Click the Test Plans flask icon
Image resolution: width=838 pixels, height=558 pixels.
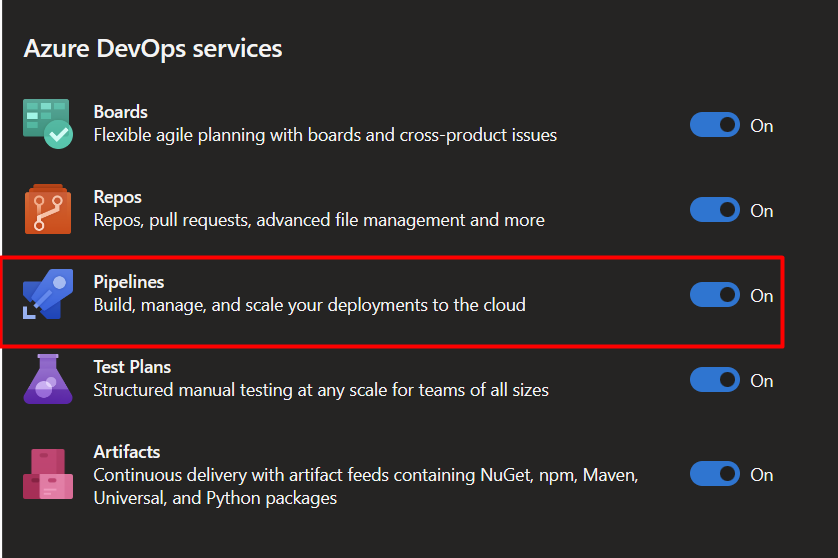[48, 379]
